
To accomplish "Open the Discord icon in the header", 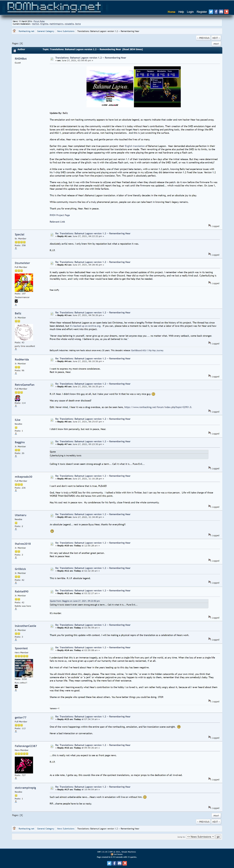I will pyautogui.click(x=221, y=12).
